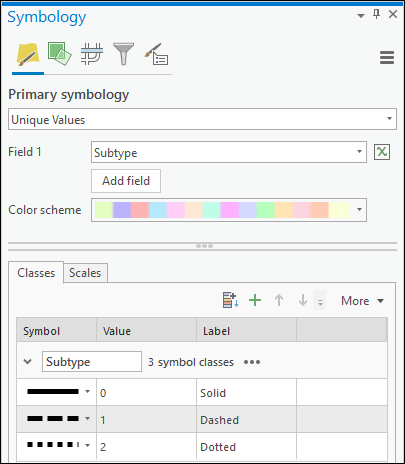Screen dimensions: 405x464
Task: Click the Subtype group heading text box
Action: coord(92,361)
